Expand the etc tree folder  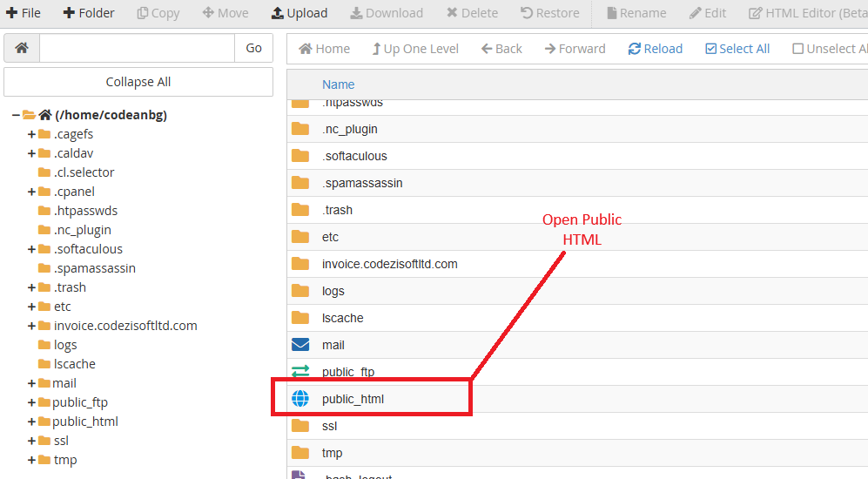pyautogui.click(x=31, y=307)
